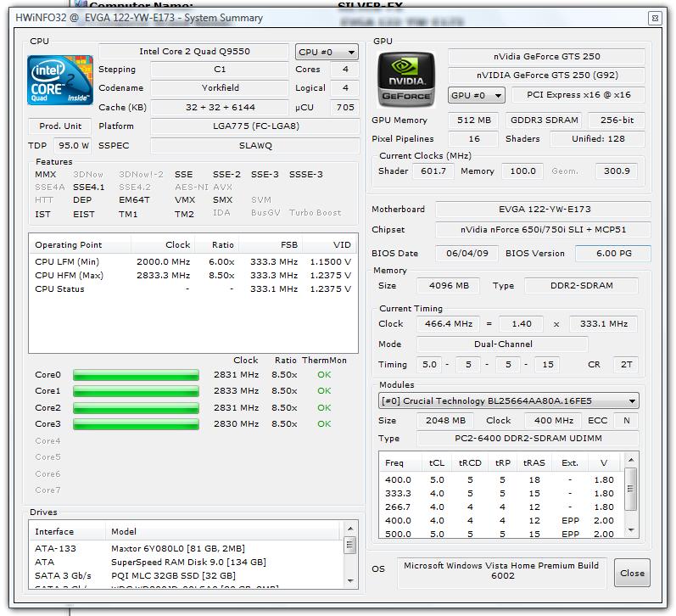Click memory timings table scroll down arrow

point(631,529)
